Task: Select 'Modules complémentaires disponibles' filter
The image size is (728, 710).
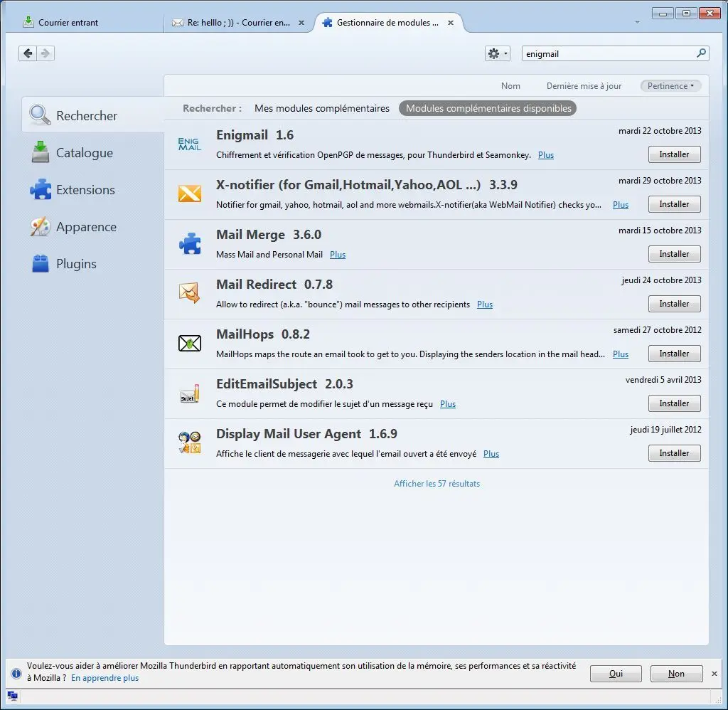Action: click(488, 108)
